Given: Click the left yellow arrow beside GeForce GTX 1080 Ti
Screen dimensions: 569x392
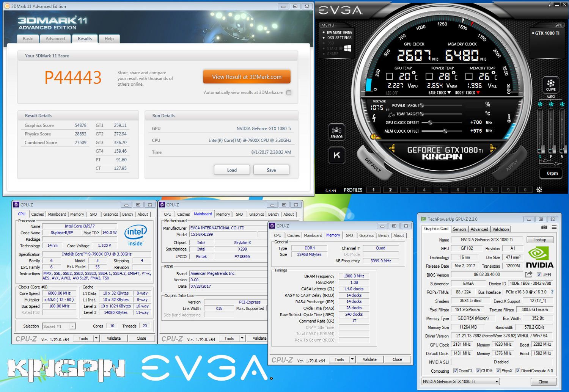Looking at the screenshot, I should 392,148.
